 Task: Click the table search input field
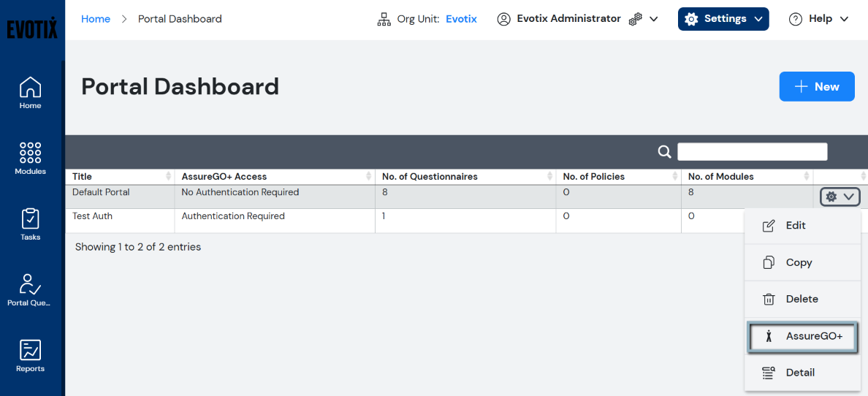[x=752, y=151]
